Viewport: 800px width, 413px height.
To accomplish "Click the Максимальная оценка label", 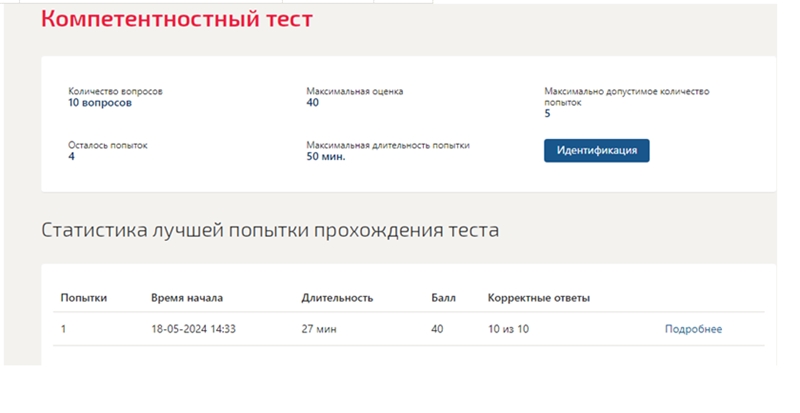I will coord(355,91).
